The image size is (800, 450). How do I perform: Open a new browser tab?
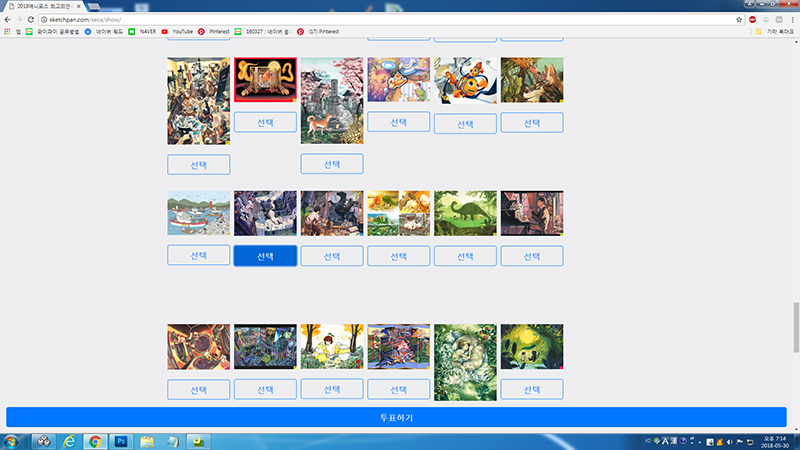tap(93, 6)
